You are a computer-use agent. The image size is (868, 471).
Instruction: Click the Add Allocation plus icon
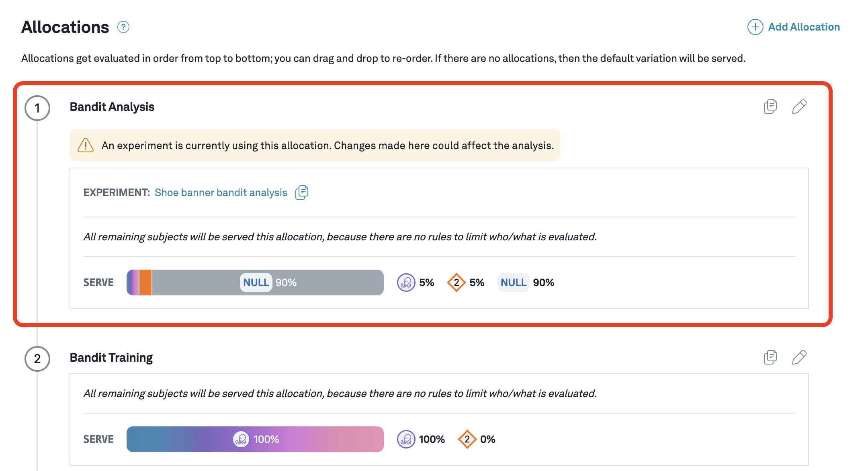755,27
